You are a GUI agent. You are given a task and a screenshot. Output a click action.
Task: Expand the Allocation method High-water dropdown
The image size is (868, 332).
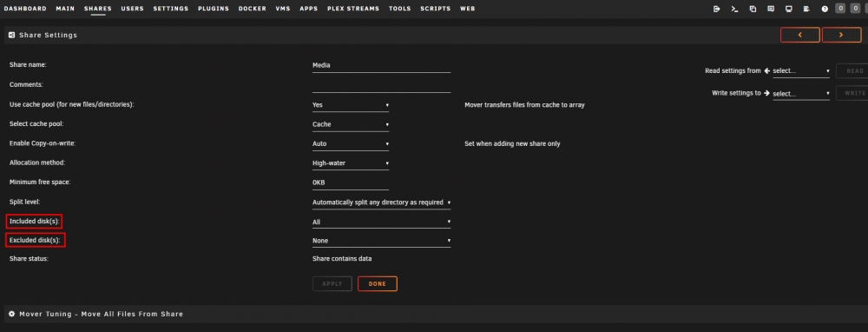(351, 163)
